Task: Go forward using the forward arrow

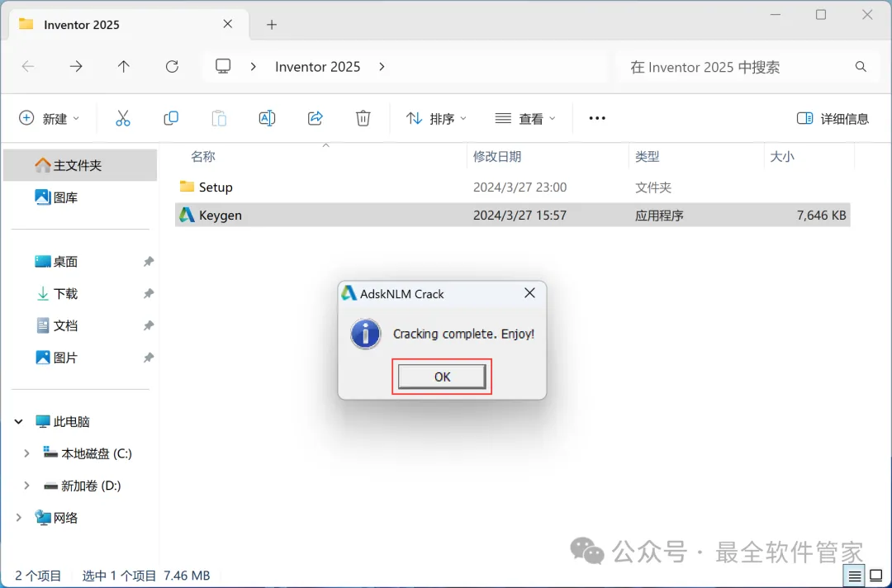Action: point(76,67)
